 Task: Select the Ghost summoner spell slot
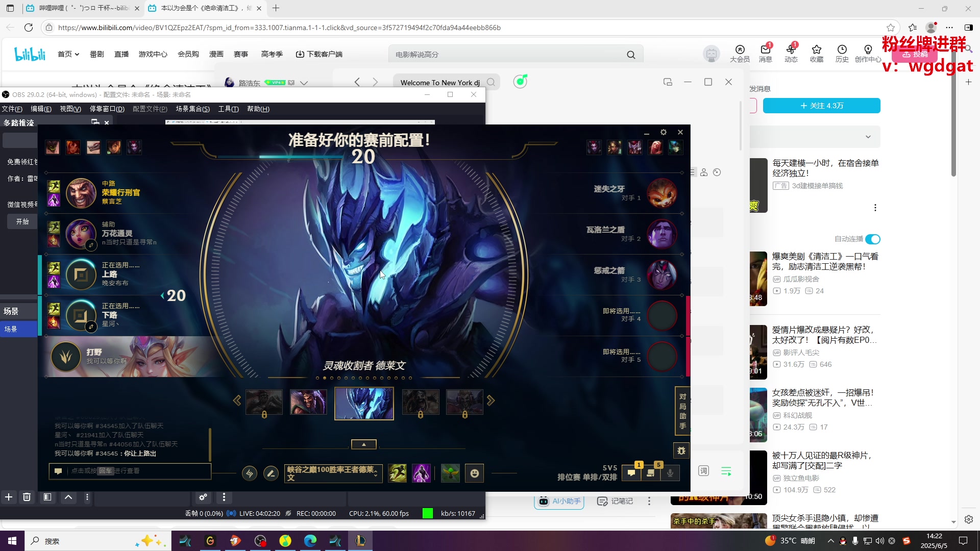(x=398, y=473)
